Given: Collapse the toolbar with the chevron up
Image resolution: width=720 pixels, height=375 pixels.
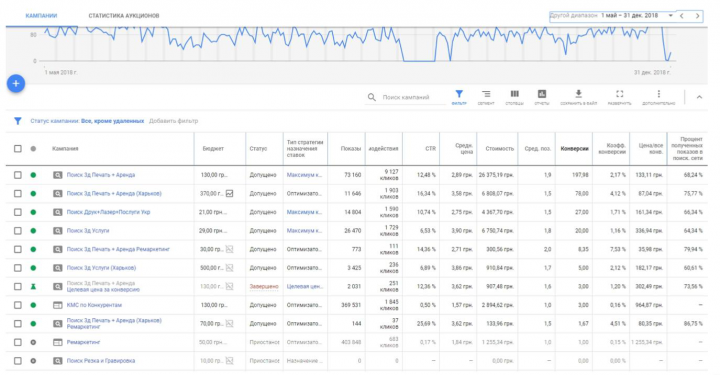Looking at the screenshot, I should 699,97.
